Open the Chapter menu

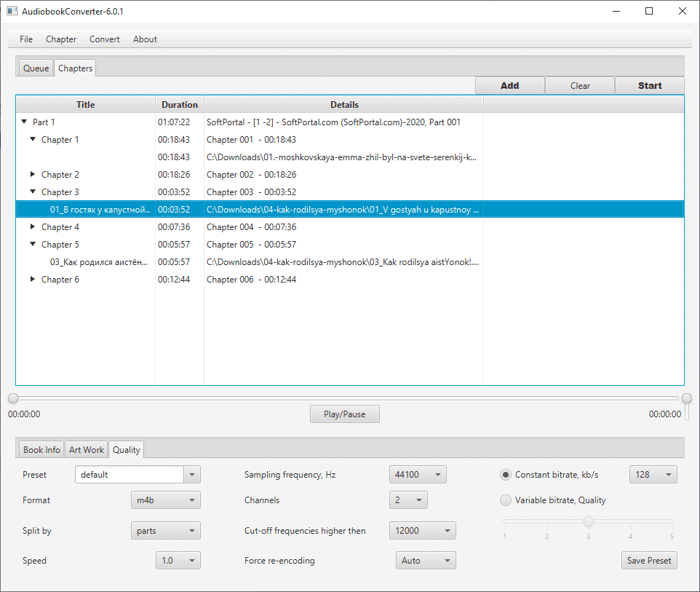[x=61, y=39]
